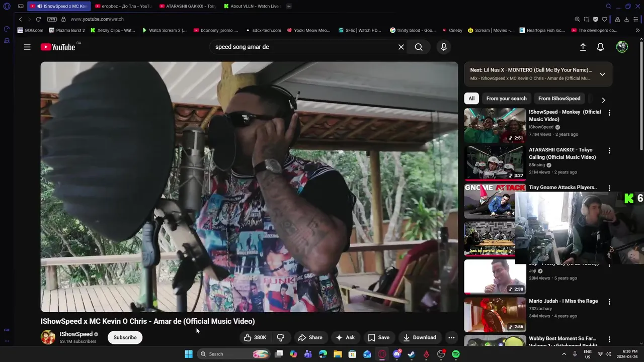
Task: Toggle the VPN badge in address bar
Action: tap(52, 19)
